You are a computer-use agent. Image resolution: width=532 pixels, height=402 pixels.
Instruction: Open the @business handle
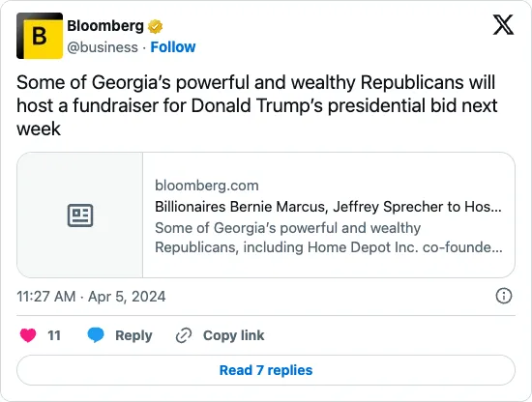pos(103,47)
